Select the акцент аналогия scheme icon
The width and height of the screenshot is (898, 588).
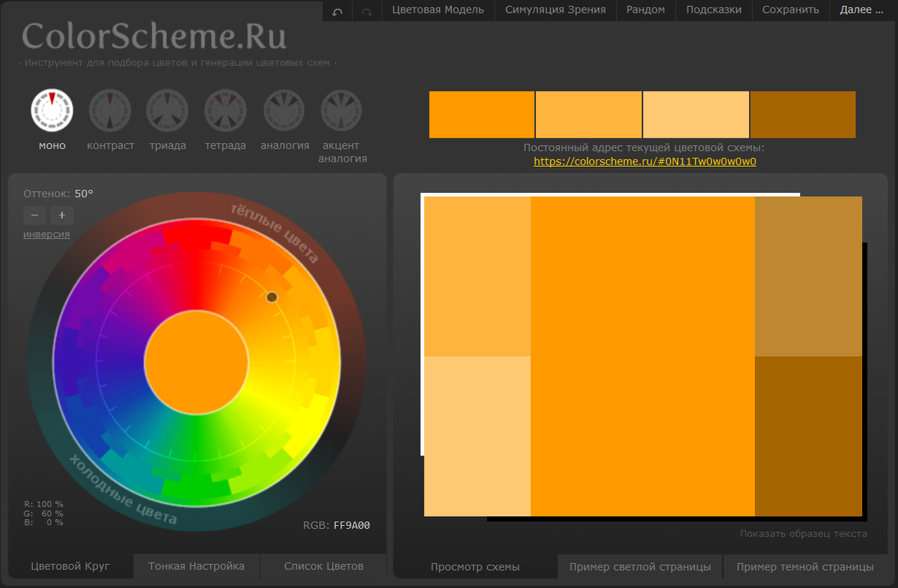(x=341, y=109)
